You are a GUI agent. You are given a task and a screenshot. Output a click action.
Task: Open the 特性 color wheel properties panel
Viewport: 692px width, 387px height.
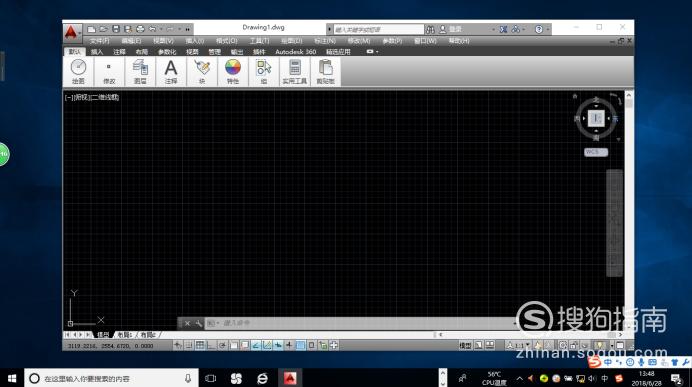[x=233, y=71]
